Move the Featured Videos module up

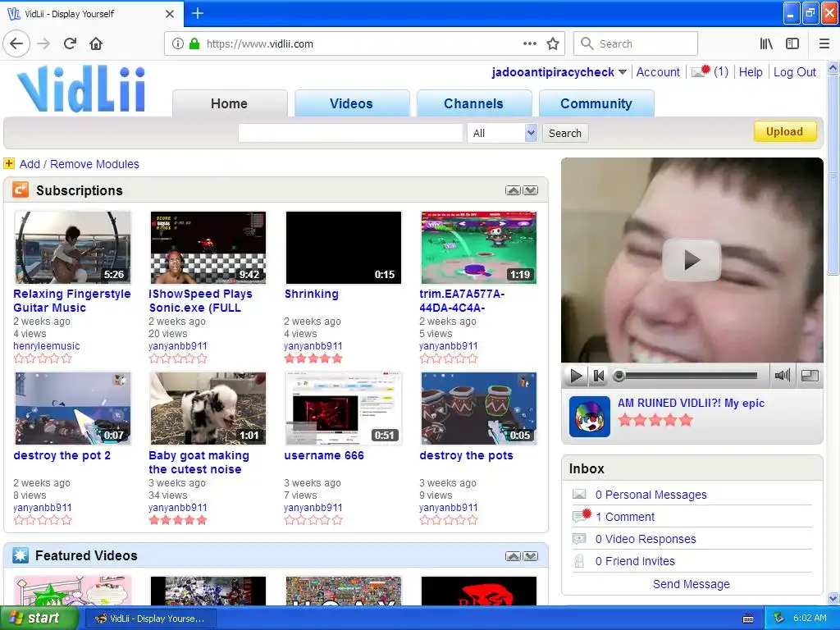(x=513, y=556)
